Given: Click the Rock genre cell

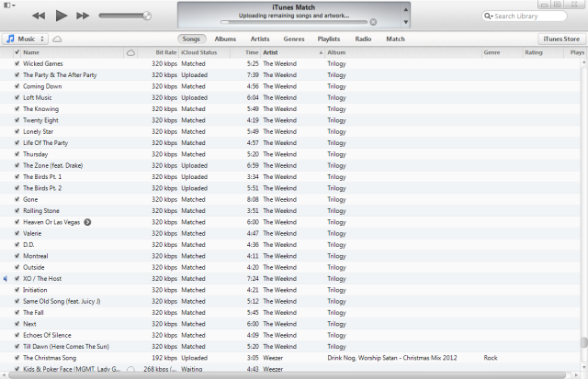Looking at the screenshot, I should click(491, 358).
